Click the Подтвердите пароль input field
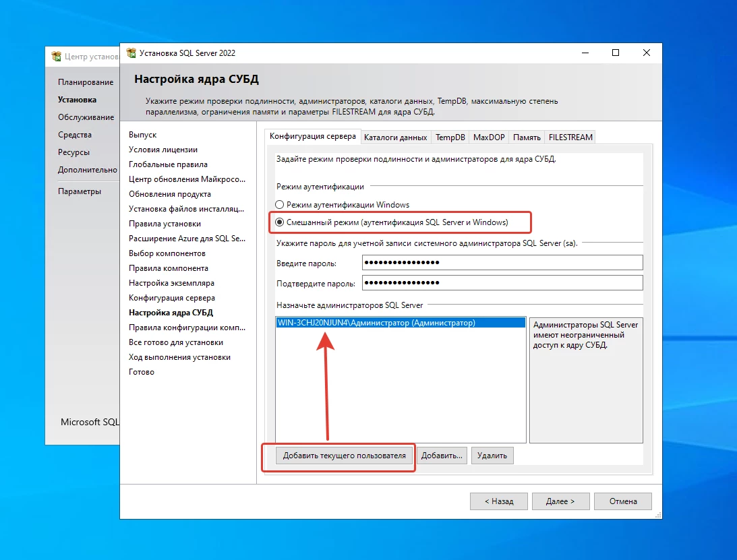This screenshot has width=737, height=560. click(502, 282)
